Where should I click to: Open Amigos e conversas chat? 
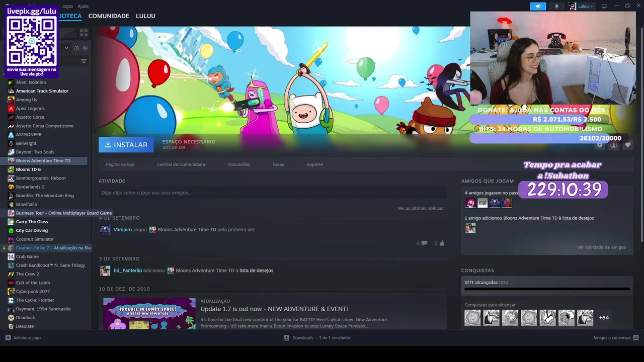tap(616, 338)
